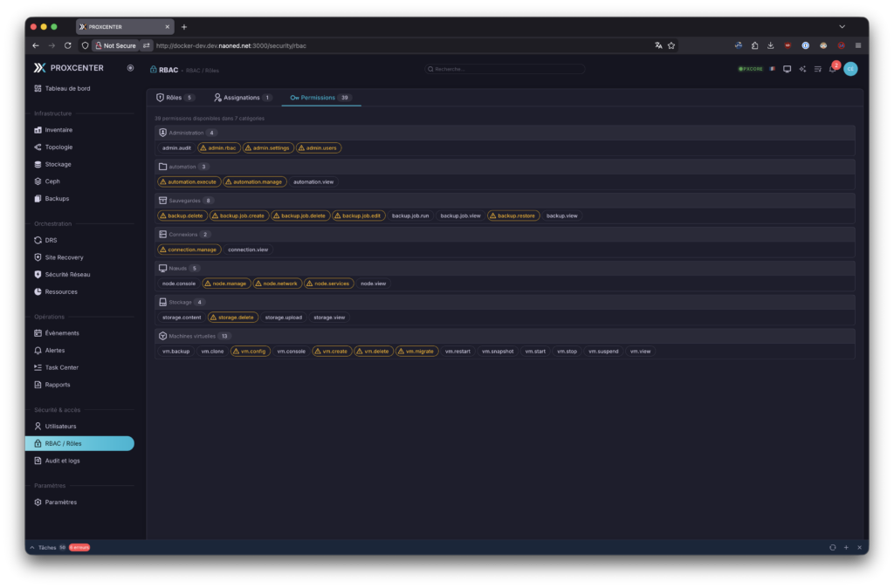Image resolution: width=894 pixels, height=588 pixels.
Task: Click the Ceph icon in sidebar
Action: tap(38, 181)
